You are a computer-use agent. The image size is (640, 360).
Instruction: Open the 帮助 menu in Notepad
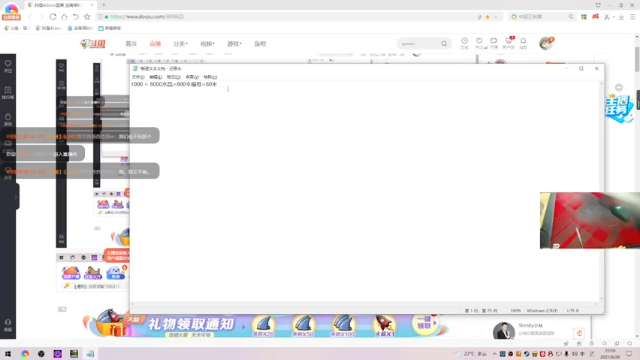click(x=210, y=77)
